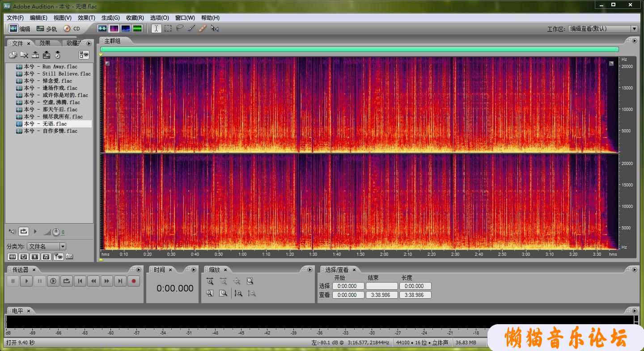The image size is (644, 351).
Task: Switch to Edit view (编辑) button
Action: coord(20,29)
